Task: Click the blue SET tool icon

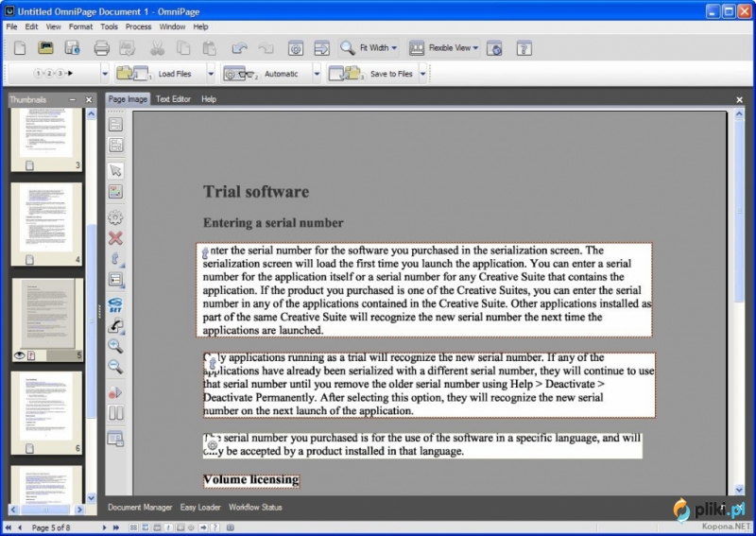Action: click(x=115, y=305)
